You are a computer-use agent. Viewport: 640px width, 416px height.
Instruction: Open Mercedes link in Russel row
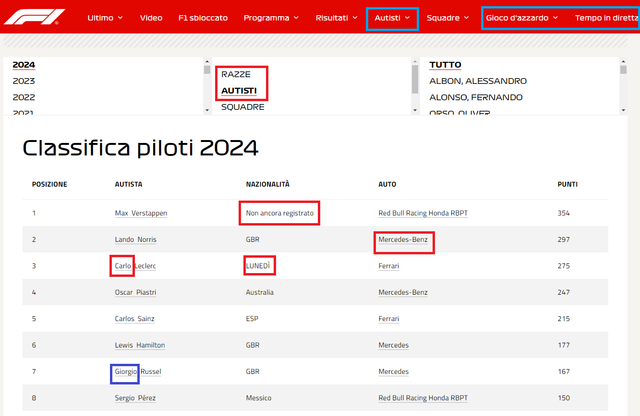pos(393,372)
